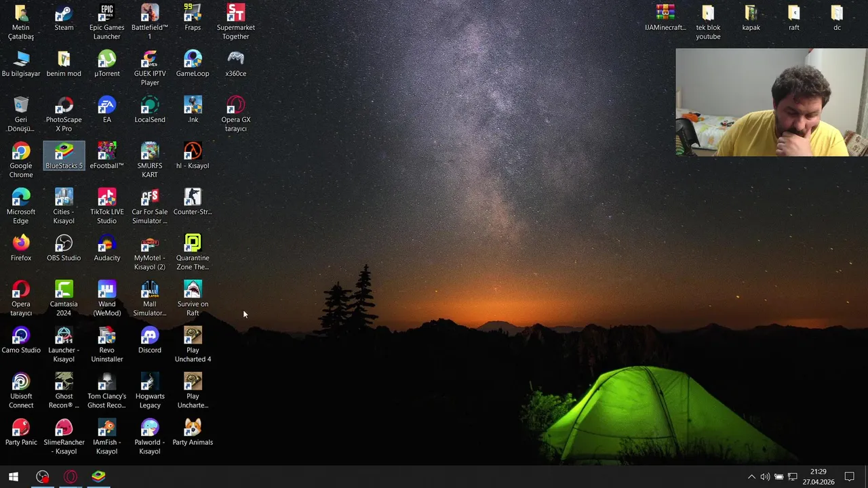This screenshot has width=868, height=488.
Task: Select Opera GX tarayıcı icon
Action: [x=235, y=114]
